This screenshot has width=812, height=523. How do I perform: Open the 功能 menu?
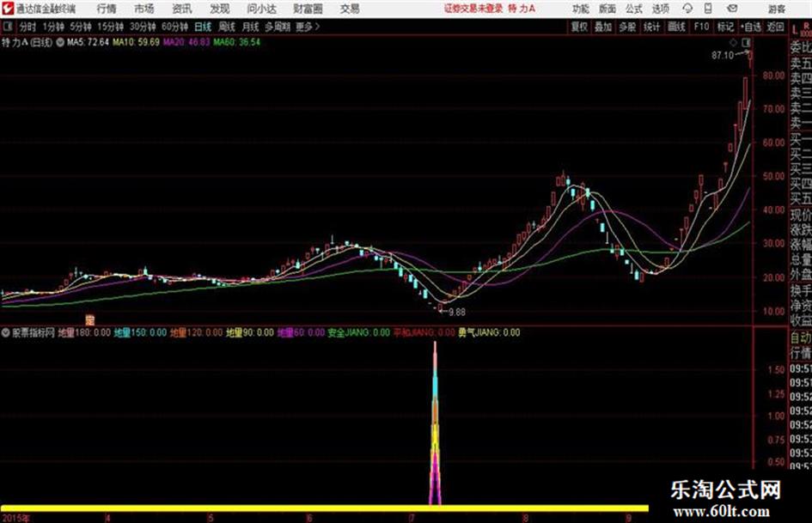(x=581, y=9)
